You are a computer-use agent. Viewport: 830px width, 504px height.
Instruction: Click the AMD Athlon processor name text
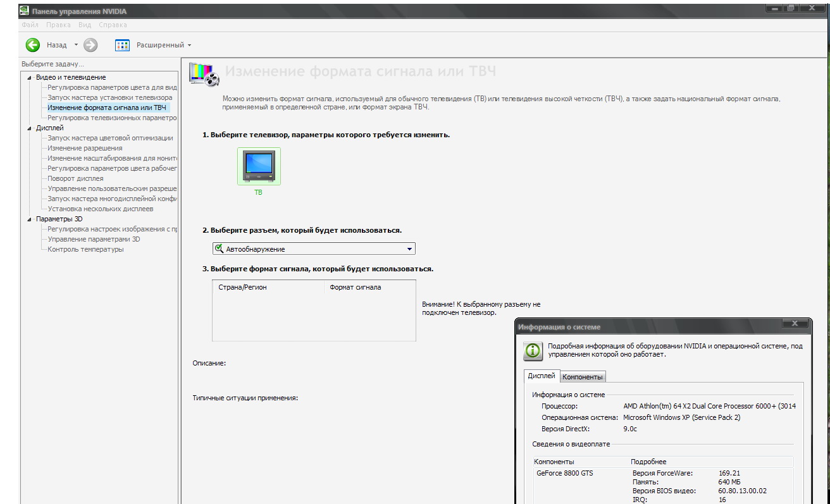(x=710, y=406)
